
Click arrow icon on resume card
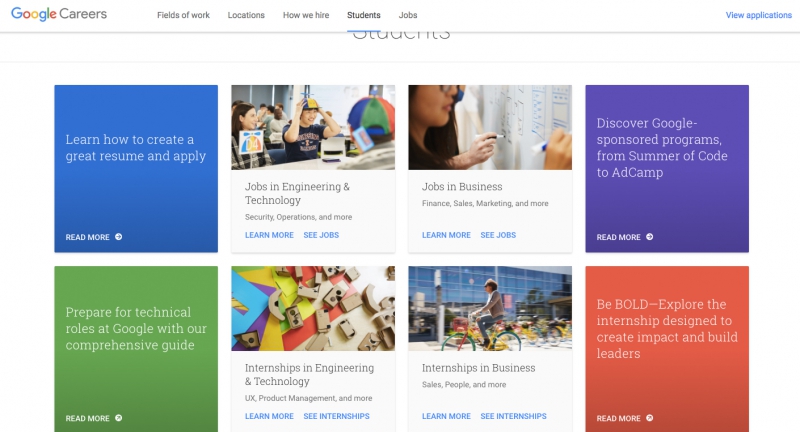(x=118, y=237)
